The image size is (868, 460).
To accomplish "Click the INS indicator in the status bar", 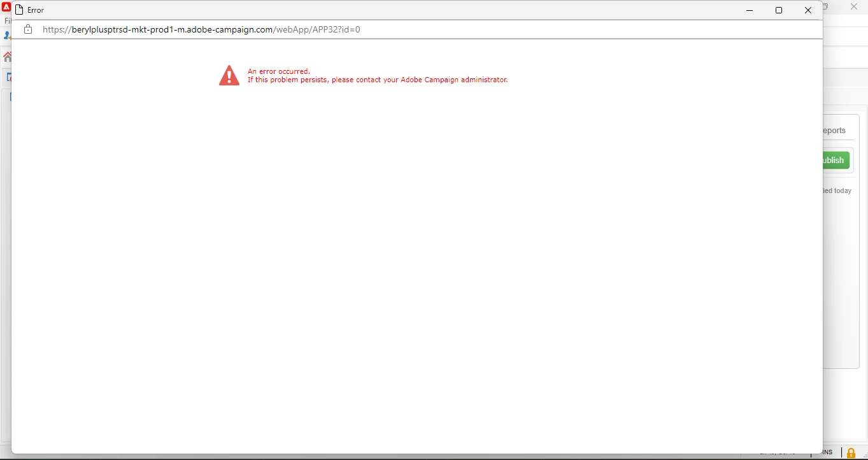I will 828,453.
